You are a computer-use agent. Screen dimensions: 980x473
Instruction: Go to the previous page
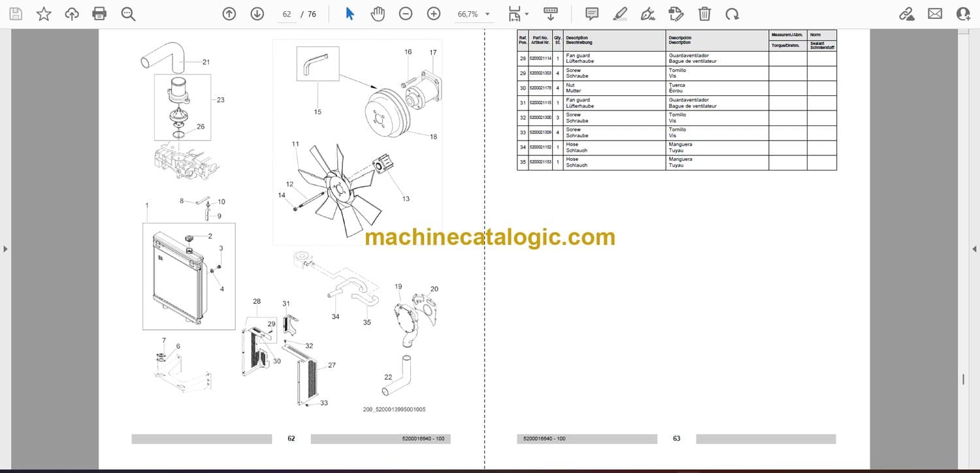(229, 14)
